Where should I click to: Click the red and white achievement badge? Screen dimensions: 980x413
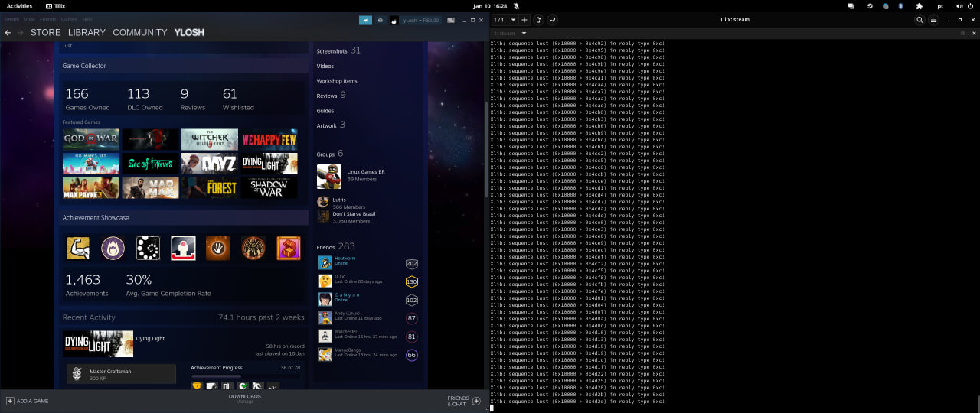coord(183,248)
